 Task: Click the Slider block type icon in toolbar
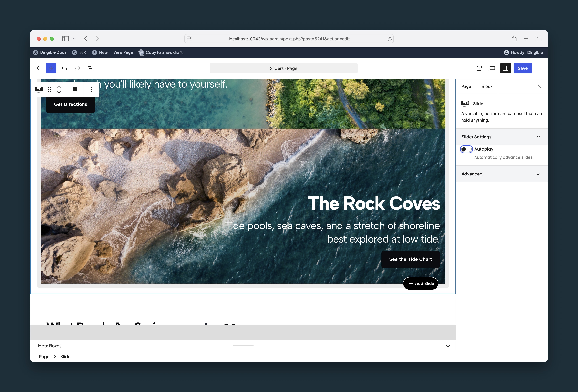[39, 89]
